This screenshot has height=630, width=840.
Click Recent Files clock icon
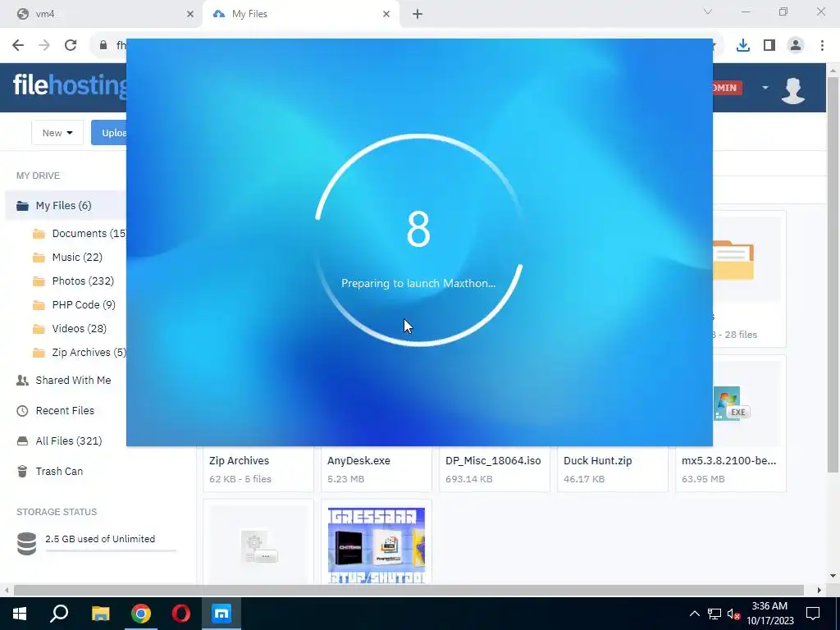pos(22,411)
